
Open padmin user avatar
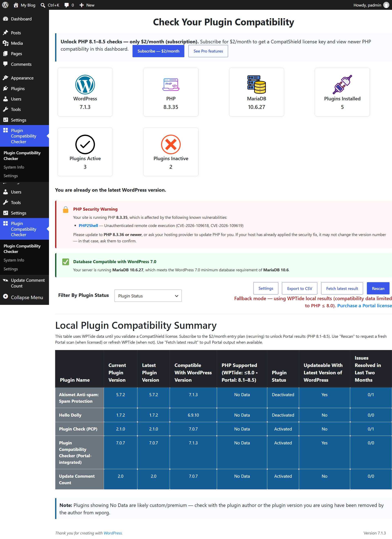[x=386, y=5]
